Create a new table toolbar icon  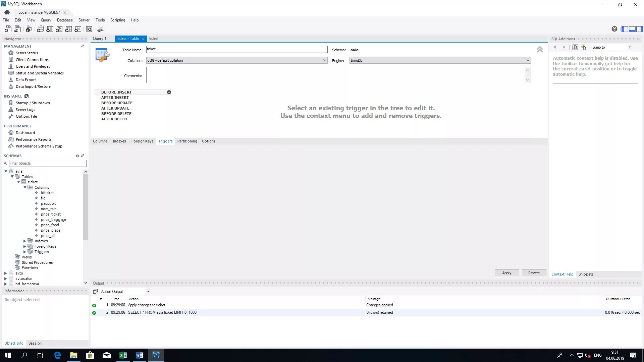click(x=50, y=29)
